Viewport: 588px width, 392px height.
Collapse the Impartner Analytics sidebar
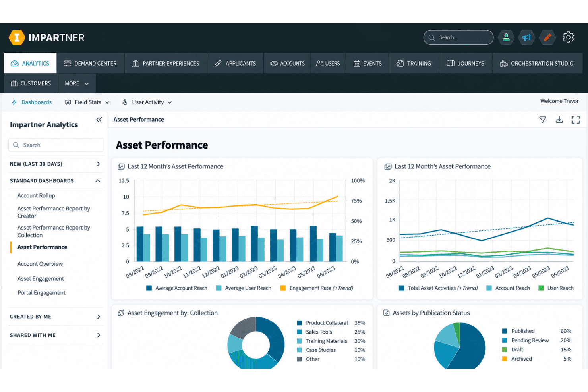click(x=99, y=120)
